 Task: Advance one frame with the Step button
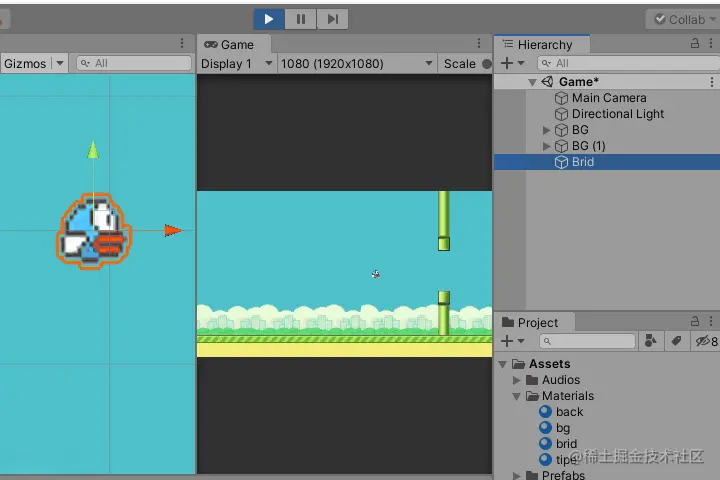tap(332, 19)
